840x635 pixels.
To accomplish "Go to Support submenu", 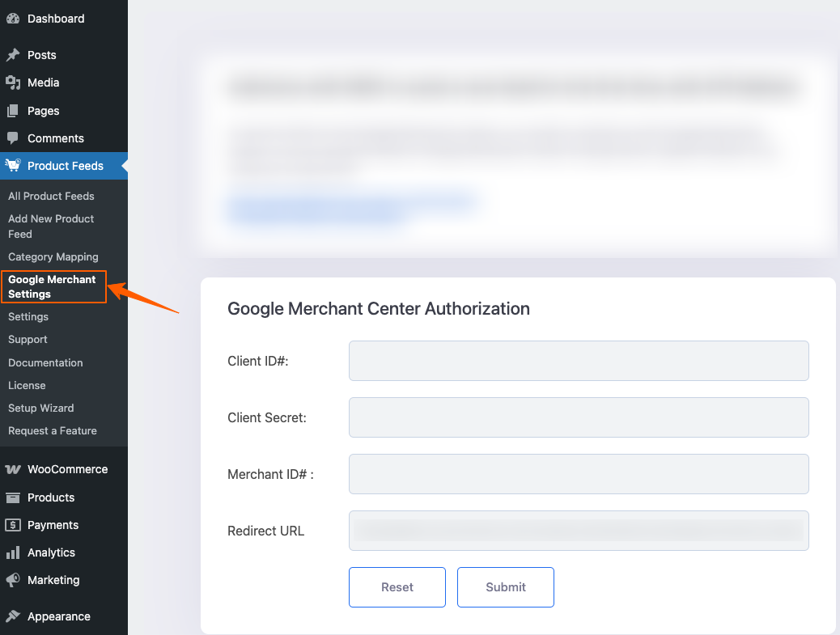I will pyautogui.click(x=28, y=340).
